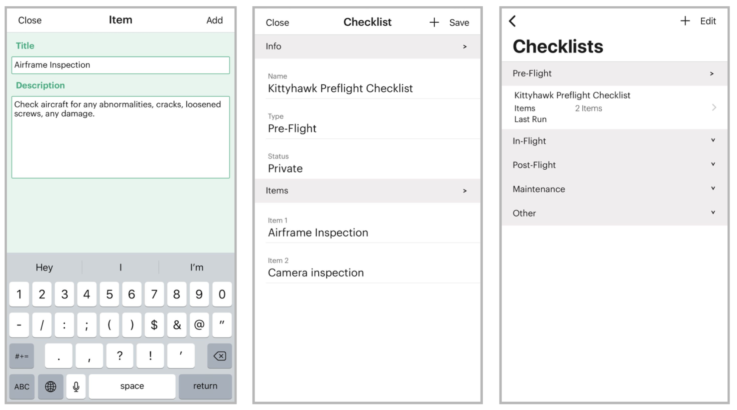The width and height of the screenshot is (737, 410).
Task: Expand the Post-Flight section
Action: coord(614,165)
